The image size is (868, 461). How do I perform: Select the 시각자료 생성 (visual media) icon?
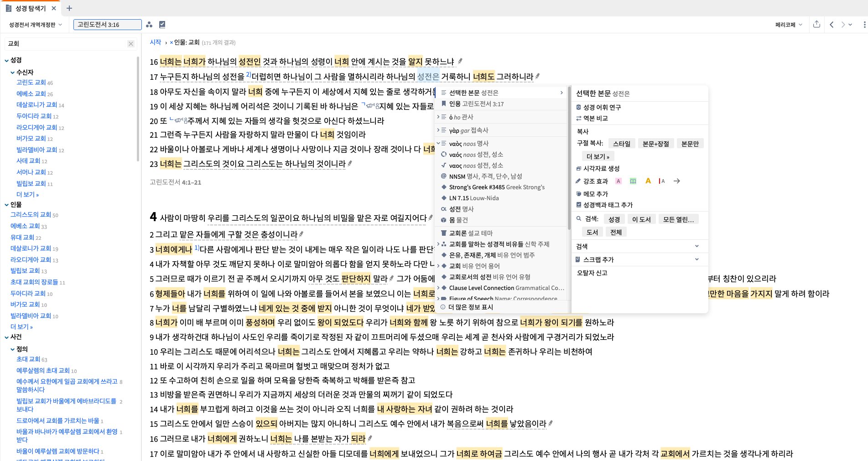coord(579,168)
